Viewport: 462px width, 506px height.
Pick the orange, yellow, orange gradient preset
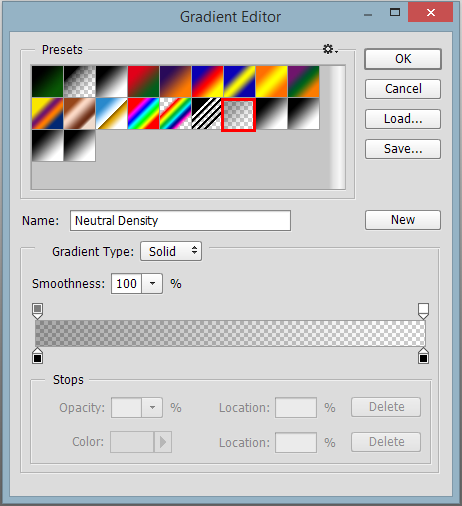271,82
